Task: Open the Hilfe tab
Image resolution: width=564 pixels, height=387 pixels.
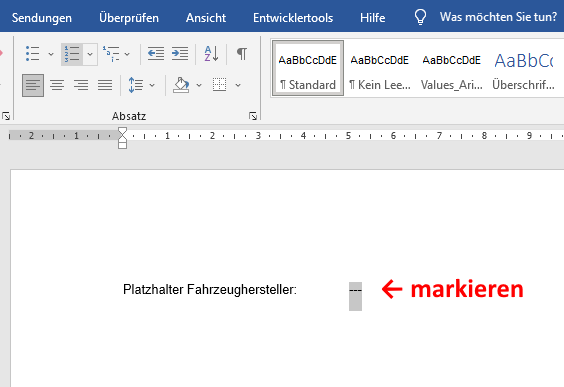Action: coord(373,18)
